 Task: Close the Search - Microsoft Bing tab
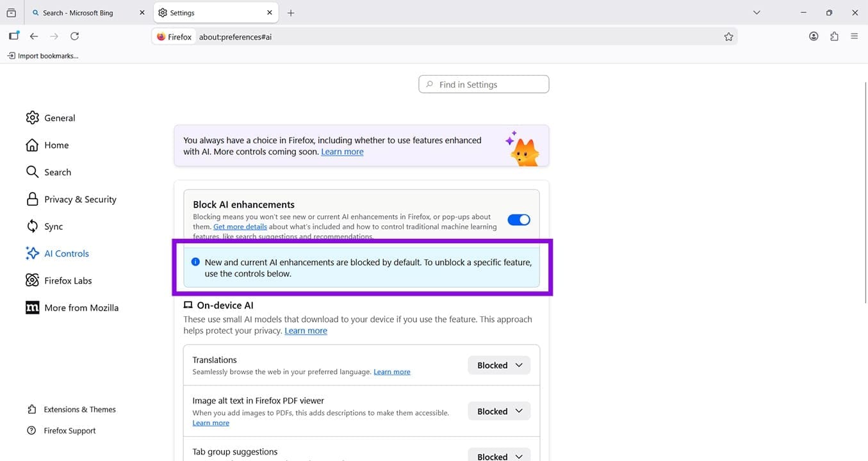[142, 13]
